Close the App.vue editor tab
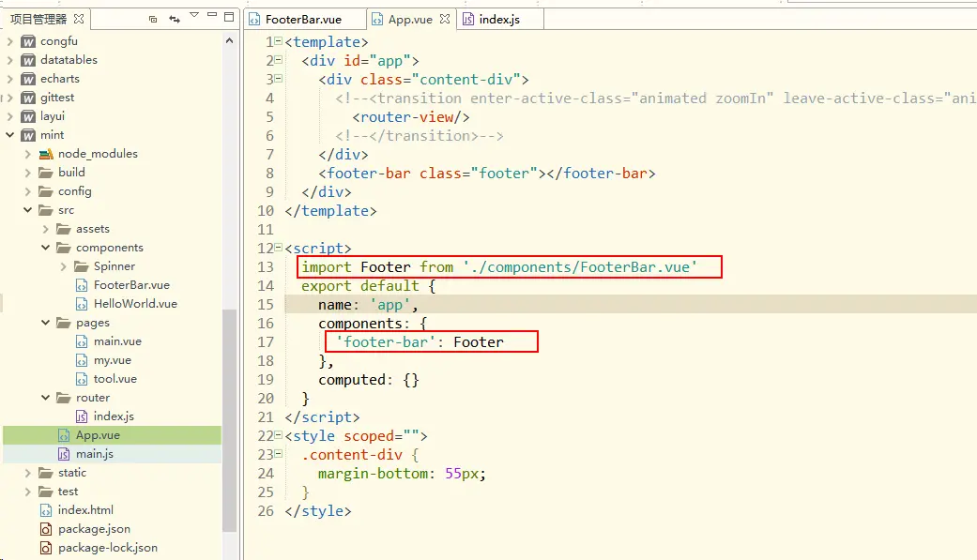Screen dimensions: 977x560 444,19
